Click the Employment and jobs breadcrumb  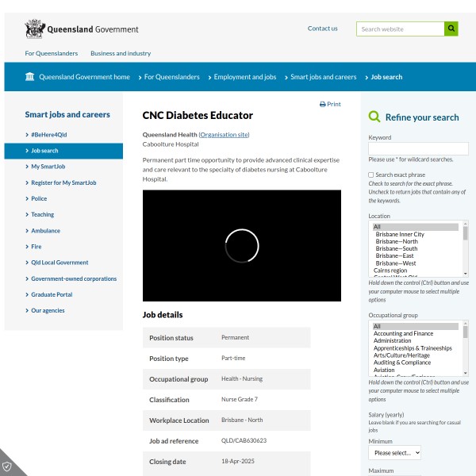pos(245,77)
